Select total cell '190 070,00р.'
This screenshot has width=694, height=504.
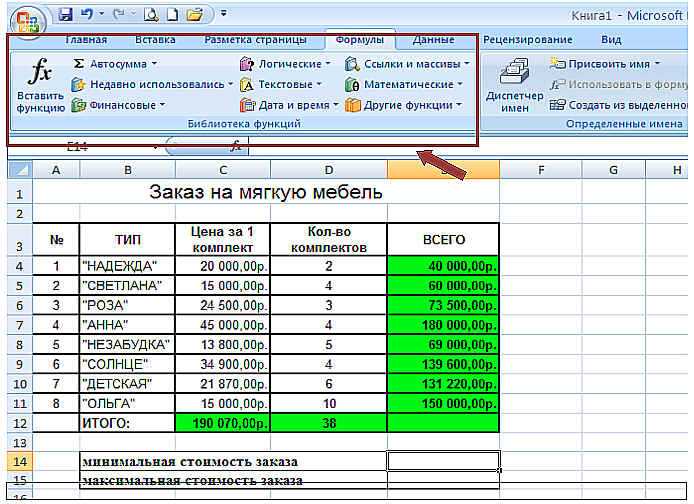pos(223,423)
